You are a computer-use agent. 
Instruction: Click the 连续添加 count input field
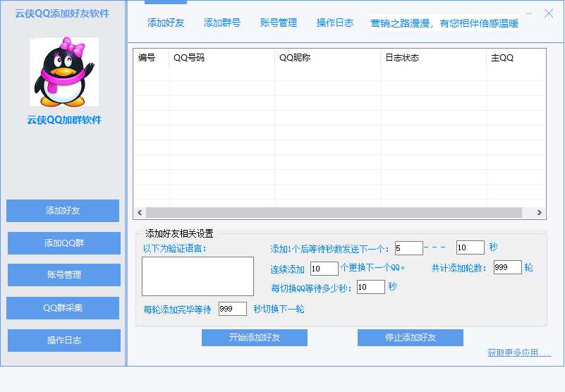tap(324, 269)
